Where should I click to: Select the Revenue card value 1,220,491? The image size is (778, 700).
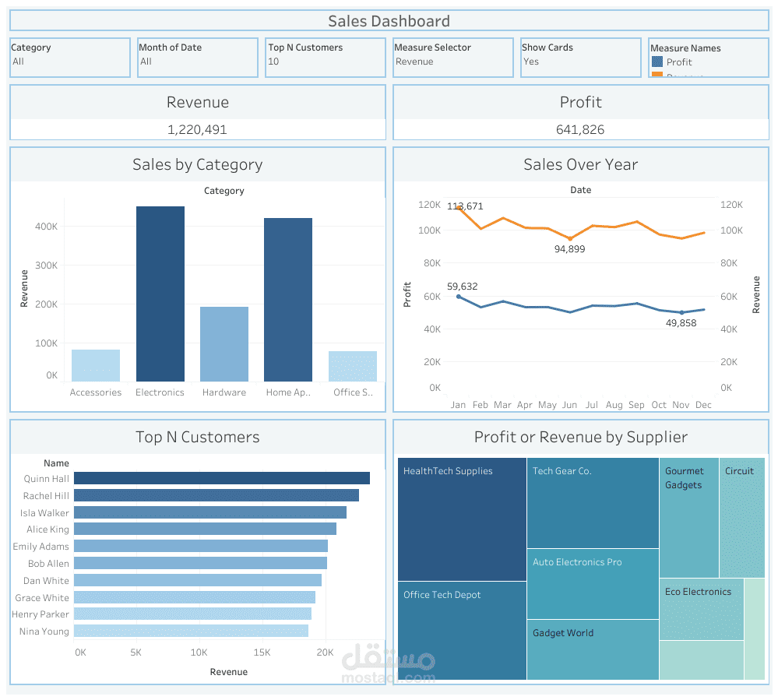(197, 129)
